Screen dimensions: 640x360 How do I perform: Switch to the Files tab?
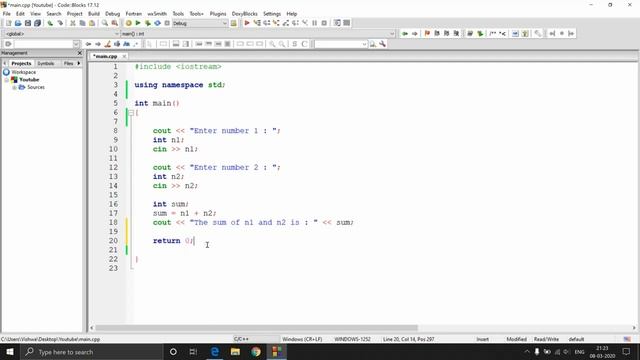coord(68,63)
